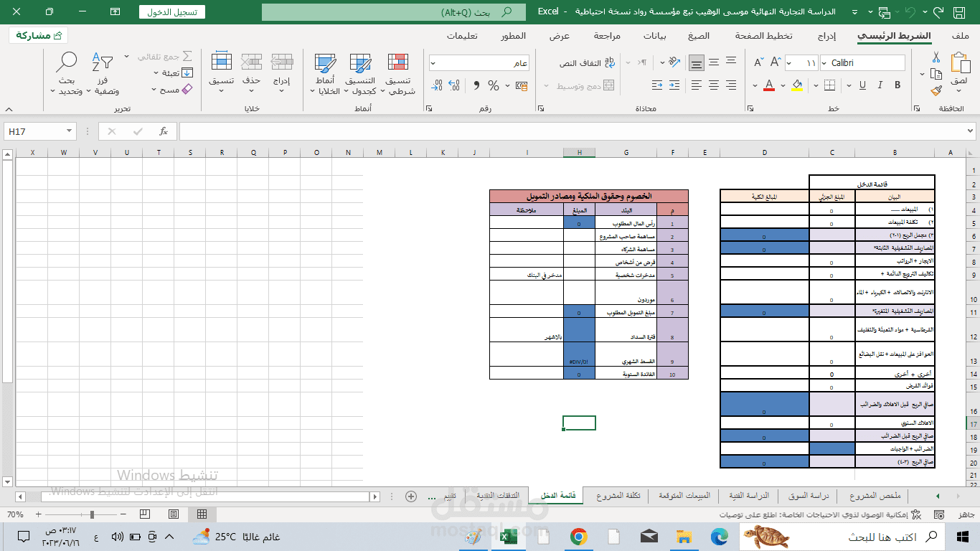The image size is (980, 551).
Task: Open Format as Table (التنسيق كجدول)
Action: tap(360, 75)
